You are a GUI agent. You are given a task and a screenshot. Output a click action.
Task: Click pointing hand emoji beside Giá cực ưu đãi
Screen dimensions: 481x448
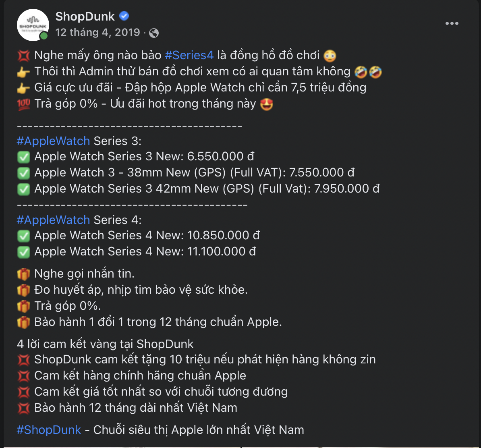click(x=24, y=88)
